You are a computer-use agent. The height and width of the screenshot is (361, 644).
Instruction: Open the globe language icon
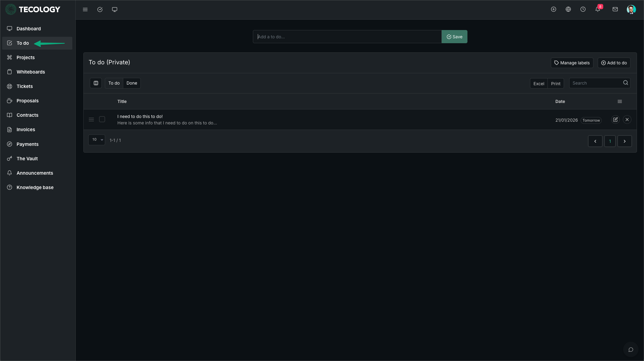[568, 9]
